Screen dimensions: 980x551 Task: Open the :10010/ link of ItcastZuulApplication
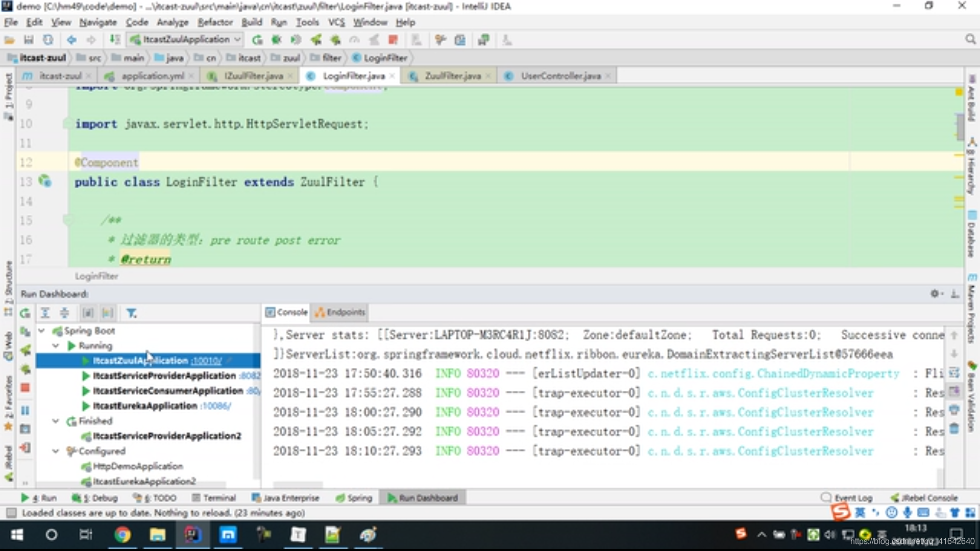pyautogui.click(x=206, y=361)
